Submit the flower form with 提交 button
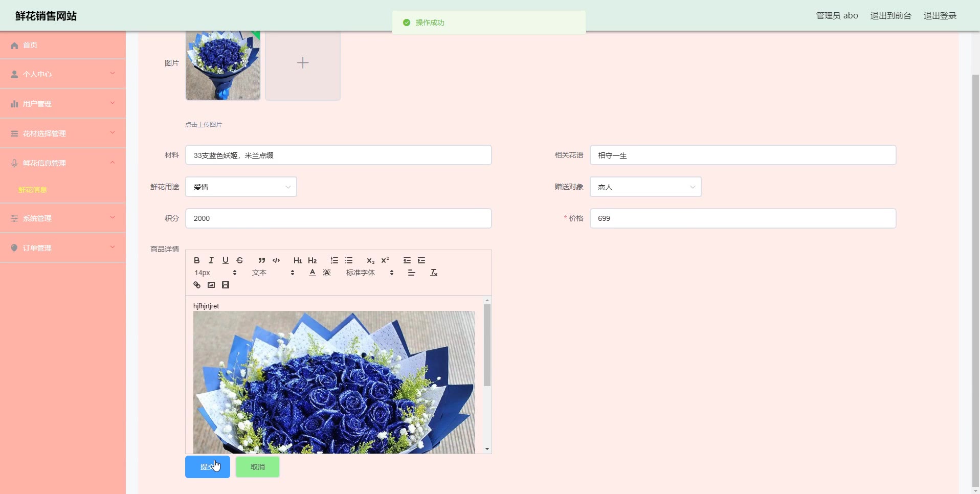Screen dimensions: 980x494 tap(208, 467)
